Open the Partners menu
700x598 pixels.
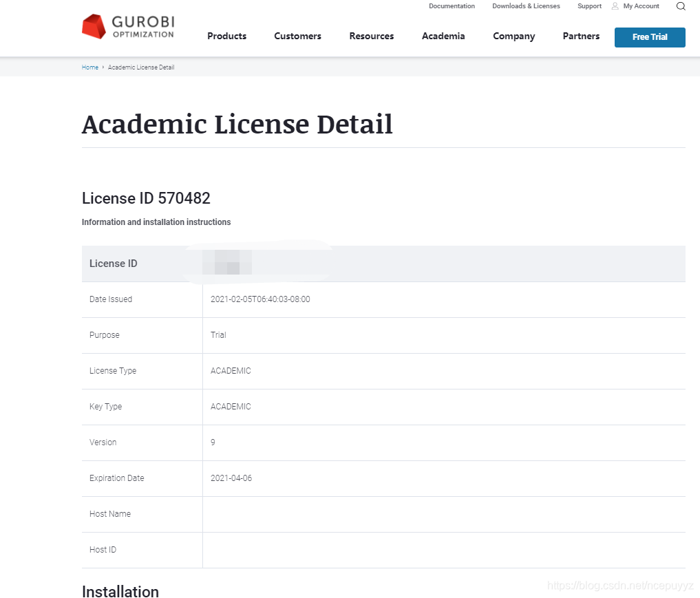pyautogui.click(x=581, y=36)
